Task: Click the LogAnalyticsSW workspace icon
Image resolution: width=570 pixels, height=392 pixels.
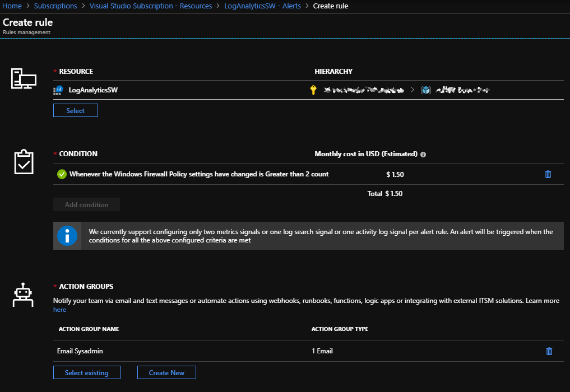Action: point(58,90)
